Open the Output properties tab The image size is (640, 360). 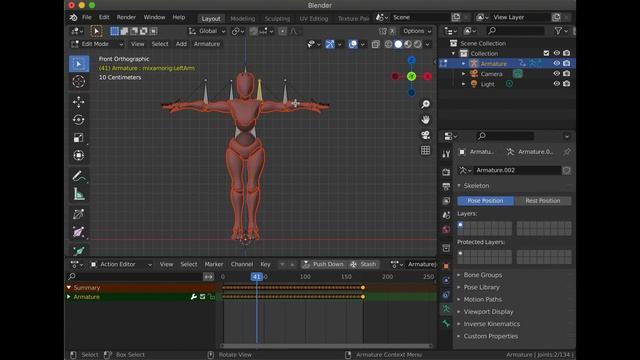tap(446, 187)
